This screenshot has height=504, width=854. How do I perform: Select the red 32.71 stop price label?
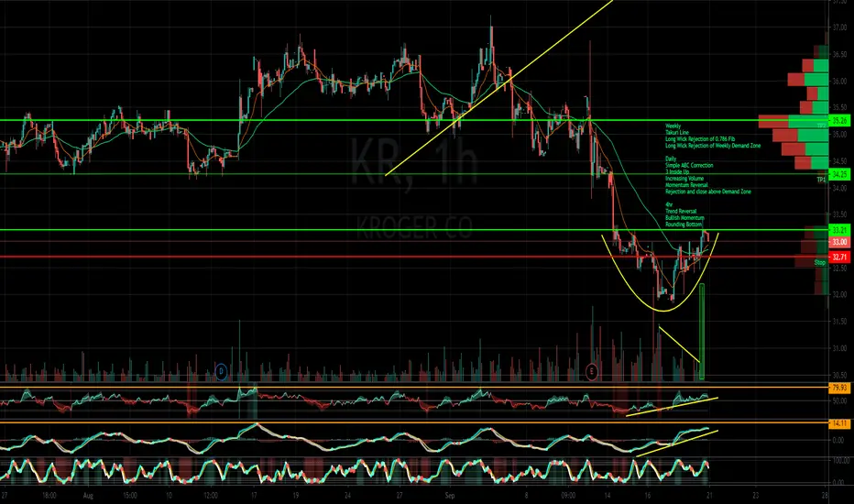pos(838,257)
